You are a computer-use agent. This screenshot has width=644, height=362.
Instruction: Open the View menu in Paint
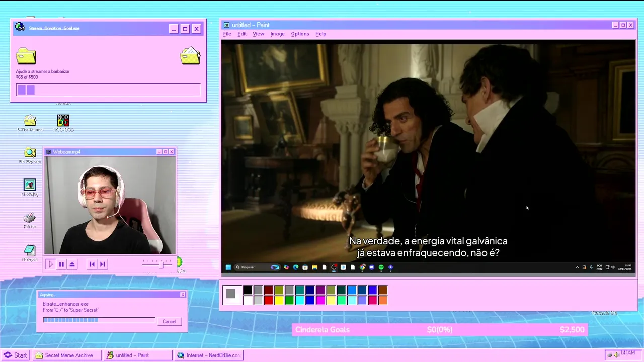click(258, 34)
